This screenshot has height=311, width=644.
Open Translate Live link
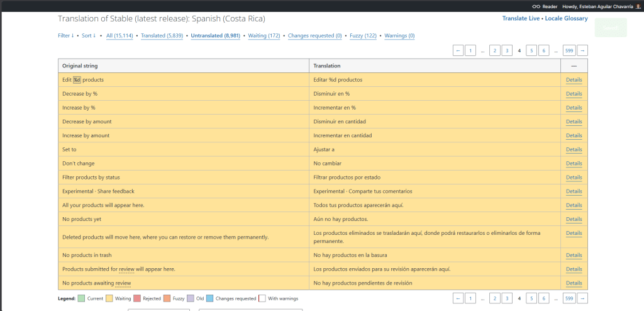click(521, 18)
